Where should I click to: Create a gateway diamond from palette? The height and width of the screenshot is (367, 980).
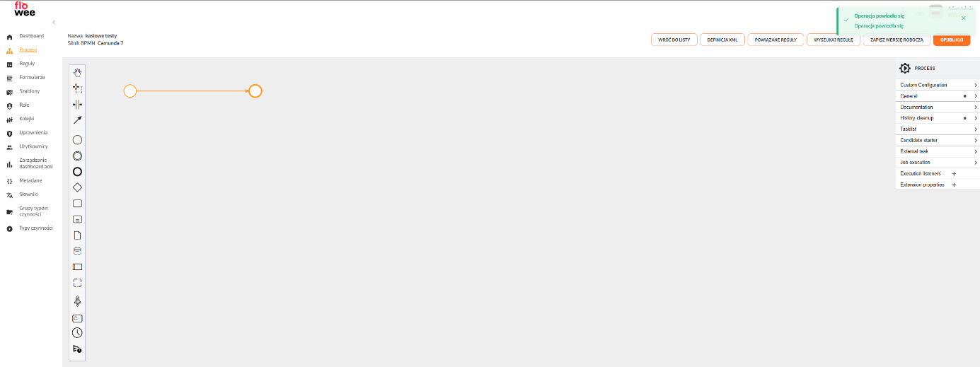pyautogui.click(x=78, y=187)
